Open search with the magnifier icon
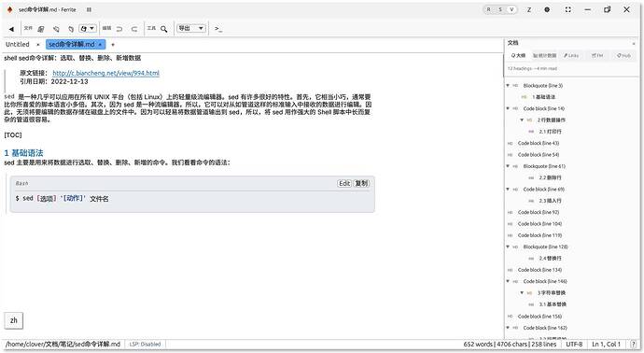Screen dimensions: 644x353 tap(164, 29)
